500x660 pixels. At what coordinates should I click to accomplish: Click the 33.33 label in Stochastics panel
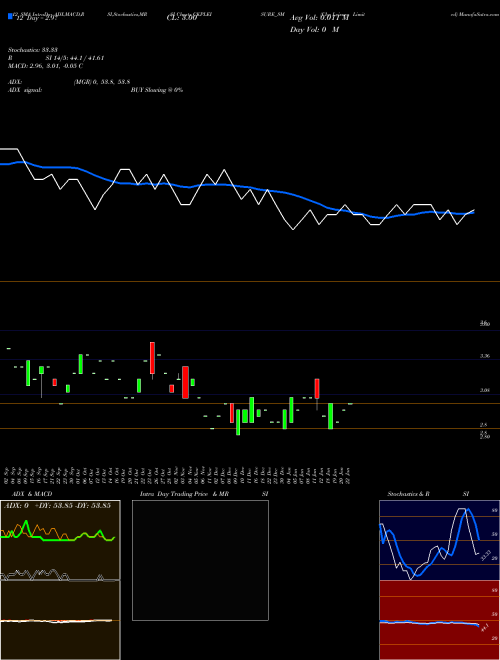486,555
